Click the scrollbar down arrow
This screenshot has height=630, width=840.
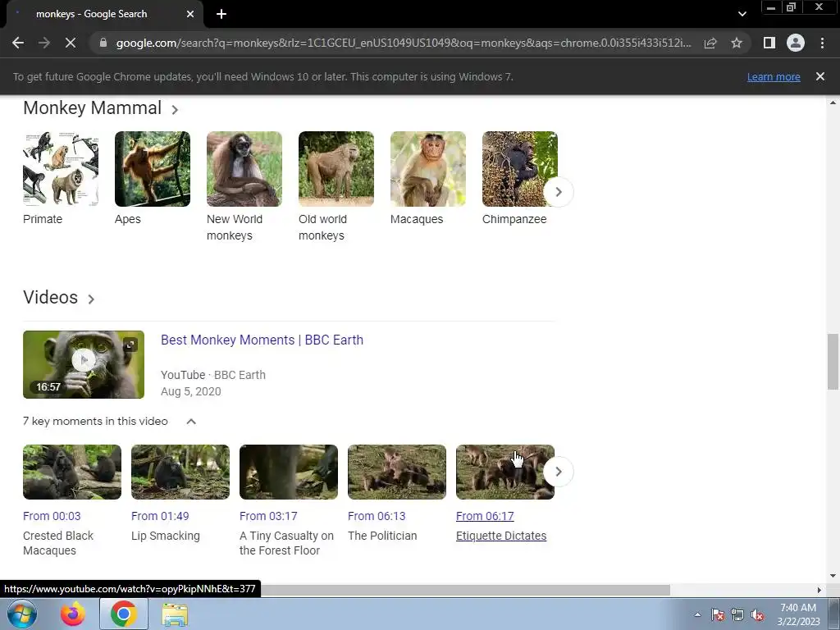pyautogui.click(x=833, y=576)
